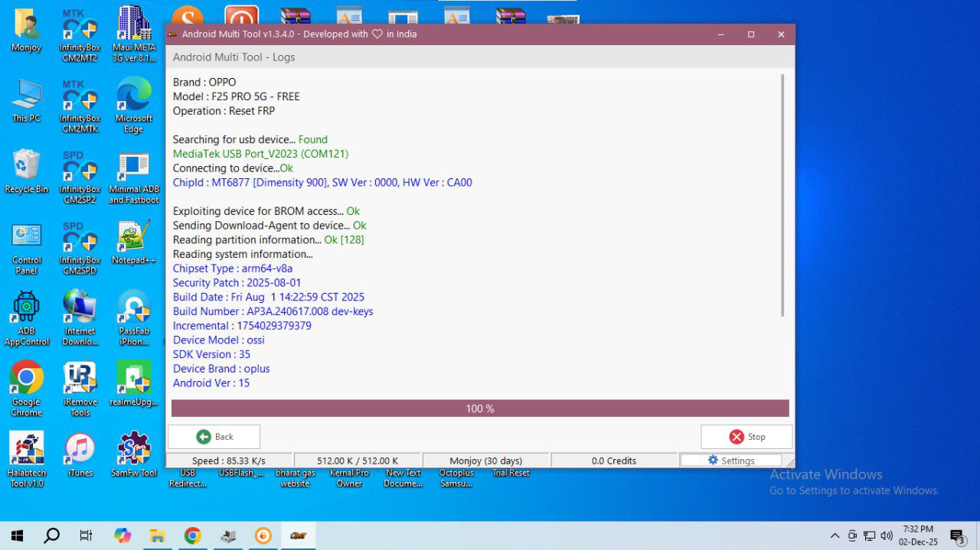Launch Microsoft Edge from desktop
The width and height of the screenshot is (980, 550).
134,106
